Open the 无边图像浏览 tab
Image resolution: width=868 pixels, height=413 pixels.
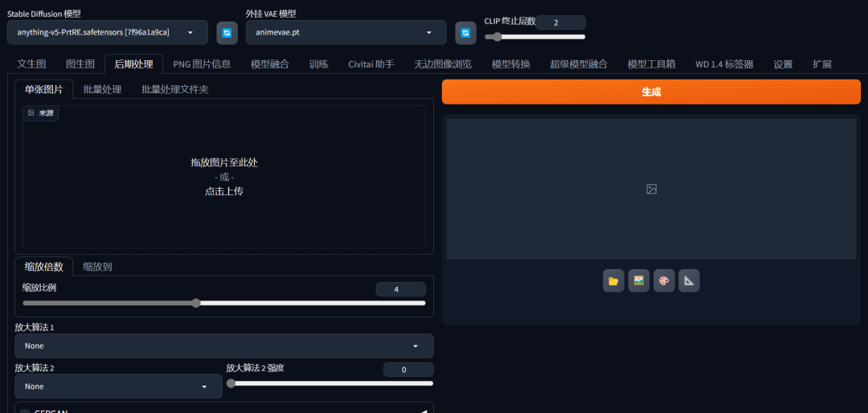coord(443,64)
